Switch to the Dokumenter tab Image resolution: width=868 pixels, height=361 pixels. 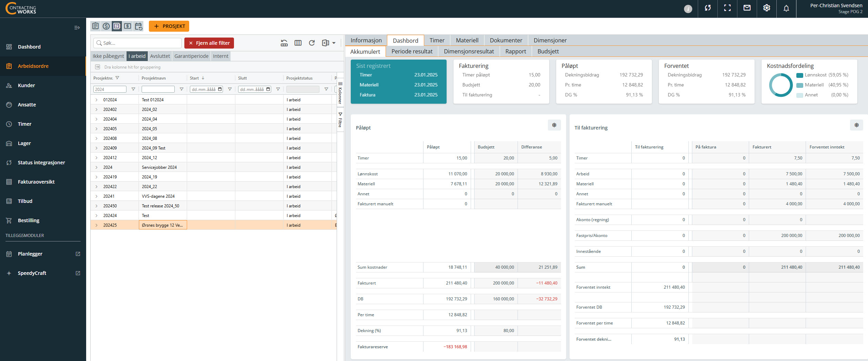point(506,40)
